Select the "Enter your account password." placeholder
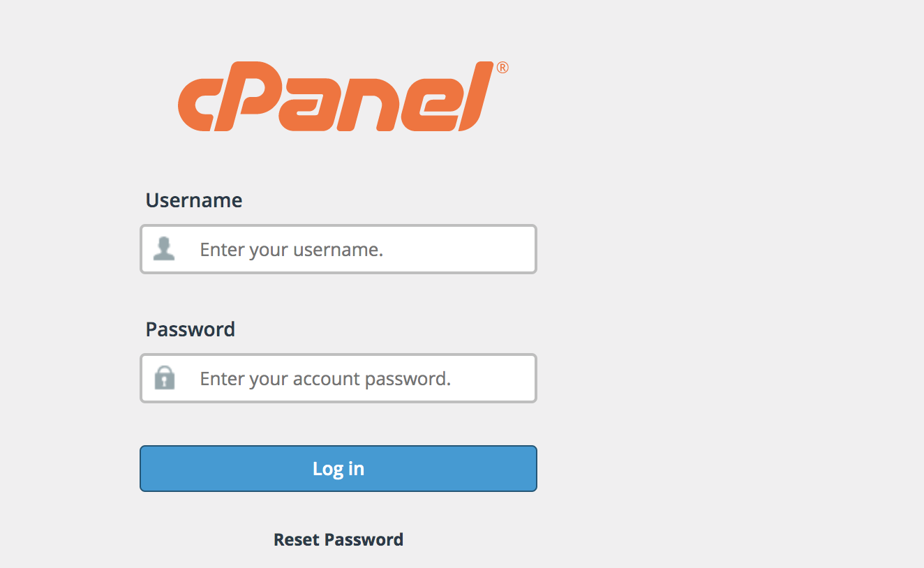This screenshot has width=924, height=568. click(x=325, y=379)
